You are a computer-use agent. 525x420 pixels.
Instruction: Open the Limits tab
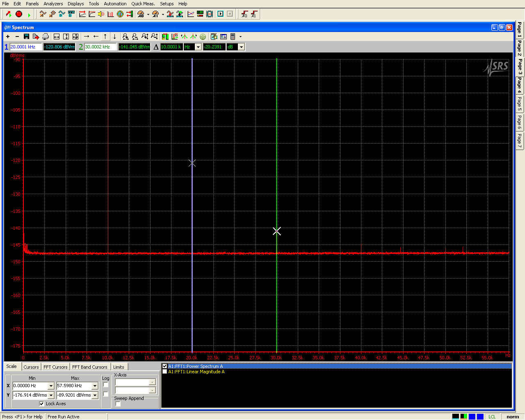(119, 367)
